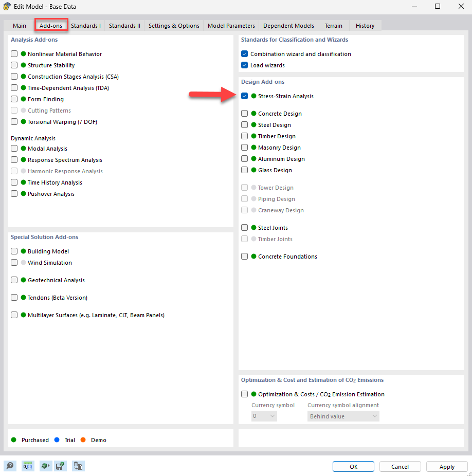Click the 'Cutting Patterns' label

tap(49, 111)
